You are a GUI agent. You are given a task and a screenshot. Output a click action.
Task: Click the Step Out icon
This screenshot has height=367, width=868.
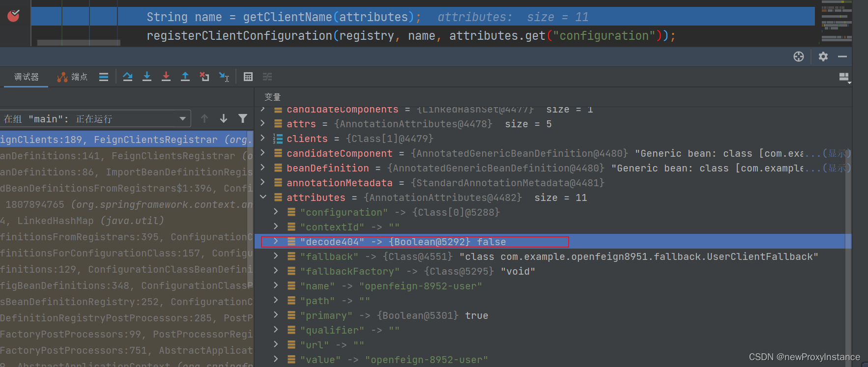pos(185,77)
